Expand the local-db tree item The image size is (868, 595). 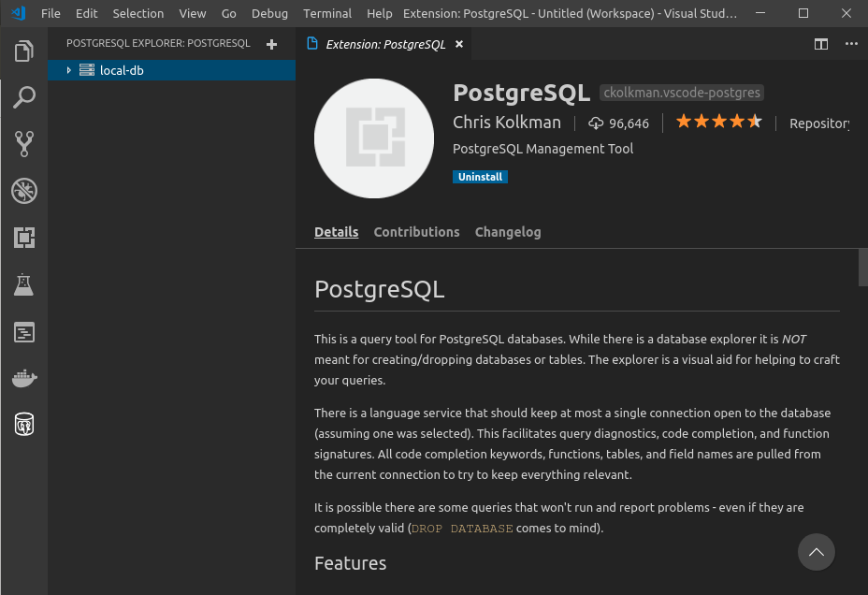pos(68,69)
